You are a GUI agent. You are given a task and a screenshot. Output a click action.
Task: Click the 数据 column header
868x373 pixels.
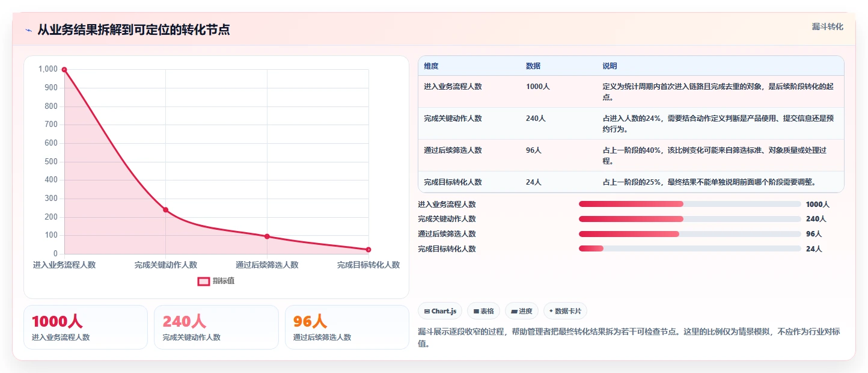(x=533, y=66)
